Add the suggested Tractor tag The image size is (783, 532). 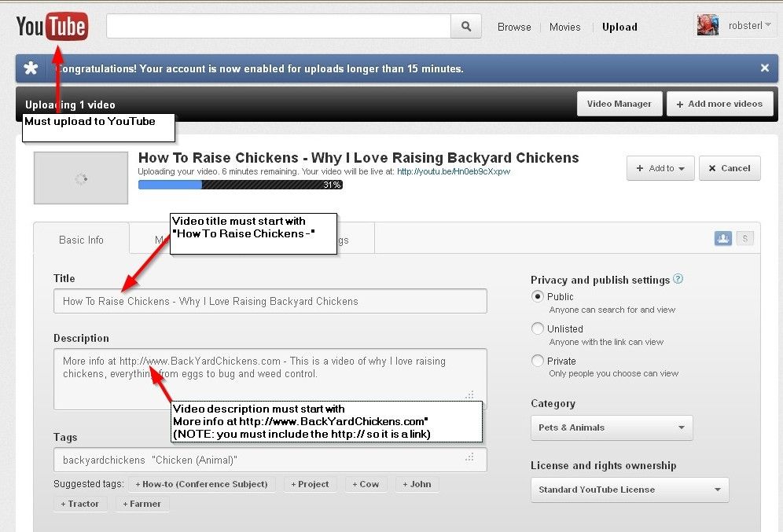81,504
